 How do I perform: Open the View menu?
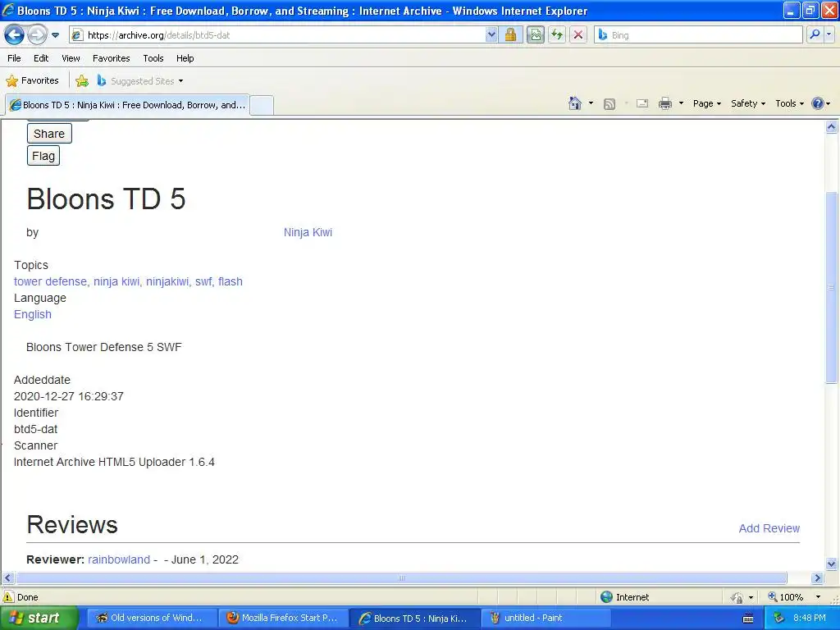(x=71, y=58)
